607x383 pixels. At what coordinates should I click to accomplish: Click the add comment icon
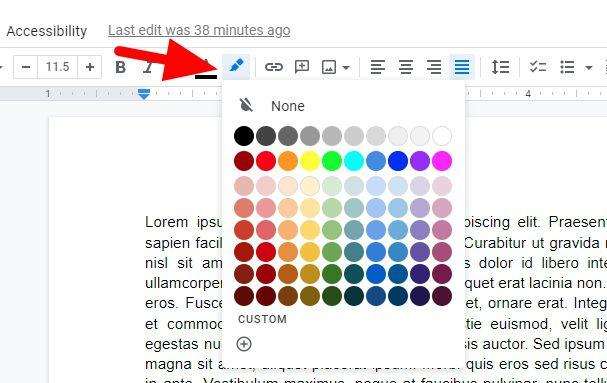(302, 67)
